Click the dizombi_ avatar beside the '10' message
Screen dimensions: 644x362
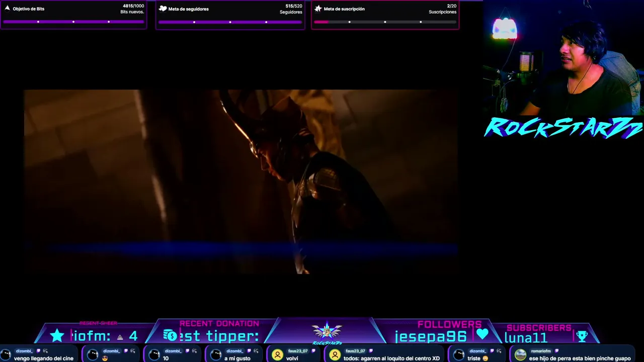point(154,355)
